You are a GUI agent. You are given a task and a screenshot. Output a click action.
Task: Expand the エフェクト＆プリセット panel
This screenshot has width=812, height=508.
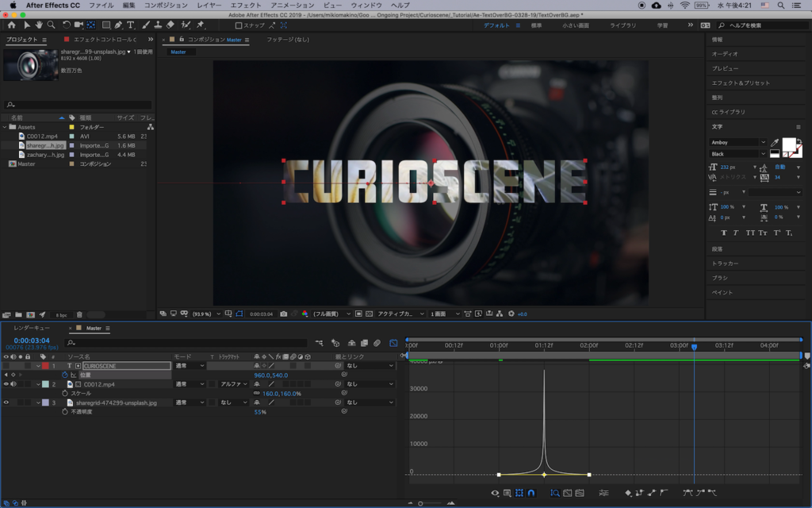(741, 83)
